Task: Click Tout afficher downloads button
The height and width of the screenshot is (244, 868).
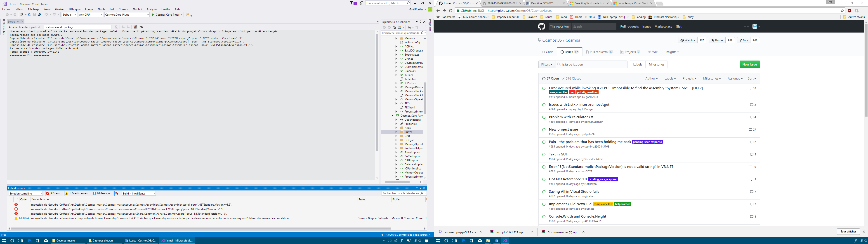Action: tap(848, 232)
